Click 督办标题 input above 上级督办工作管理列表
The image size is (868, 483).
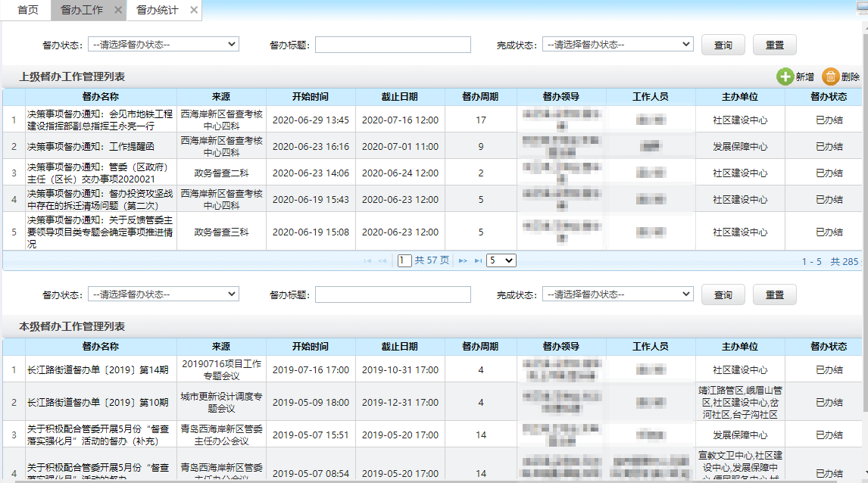tap(392, 45)
